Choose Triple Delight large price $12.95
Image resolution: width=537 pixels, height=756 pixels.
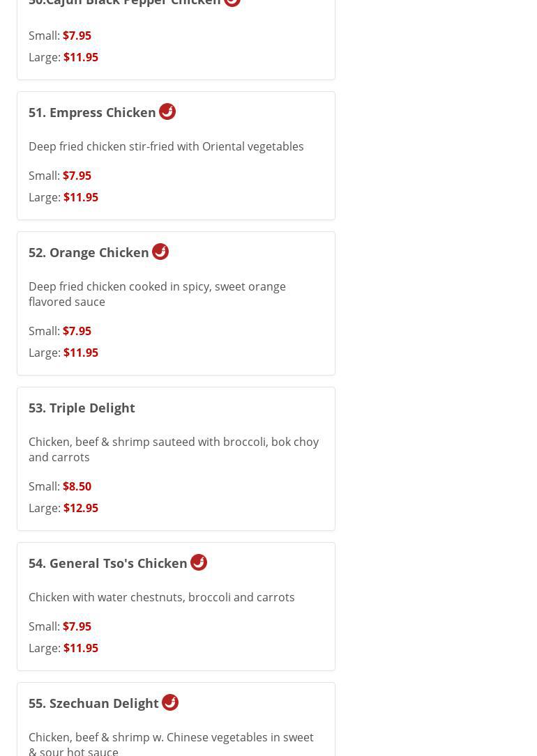point(80,508)
